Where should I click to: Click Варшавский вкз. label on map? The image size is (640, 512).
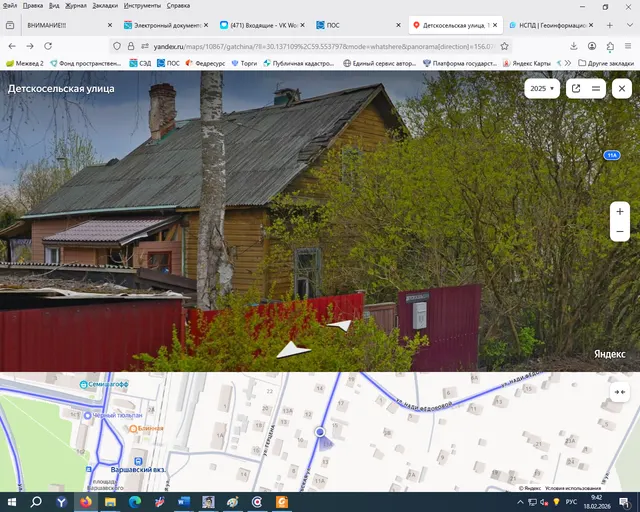138,470
